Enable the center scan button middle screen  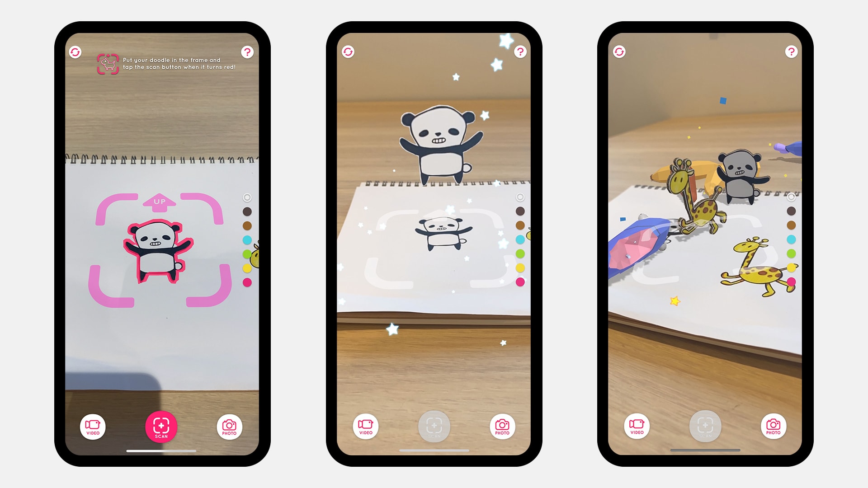click(434, 427)
